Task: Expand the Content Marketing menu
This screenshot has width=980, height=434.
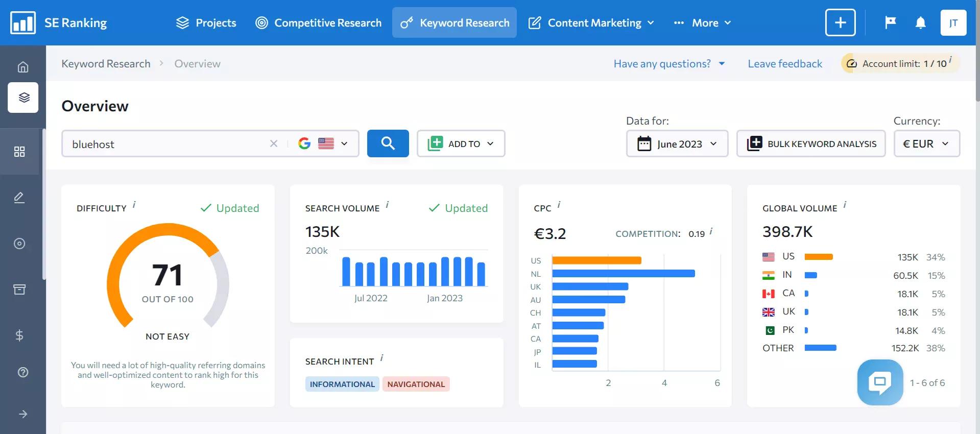Action: [x=591, y=23]
